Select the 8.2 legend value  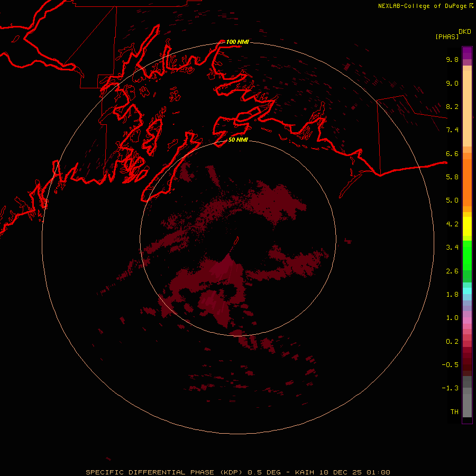tap(452, 106)
